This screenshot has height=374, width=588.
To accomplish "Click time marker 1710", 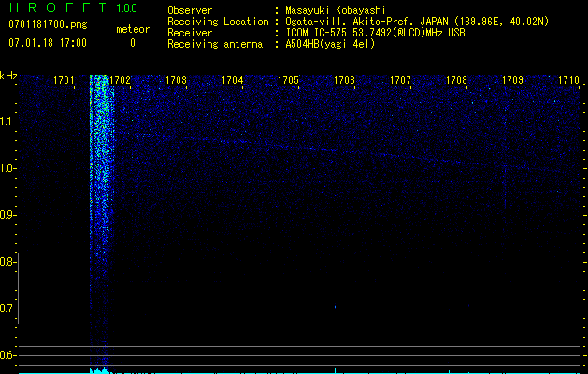I will tap(569, 79).
